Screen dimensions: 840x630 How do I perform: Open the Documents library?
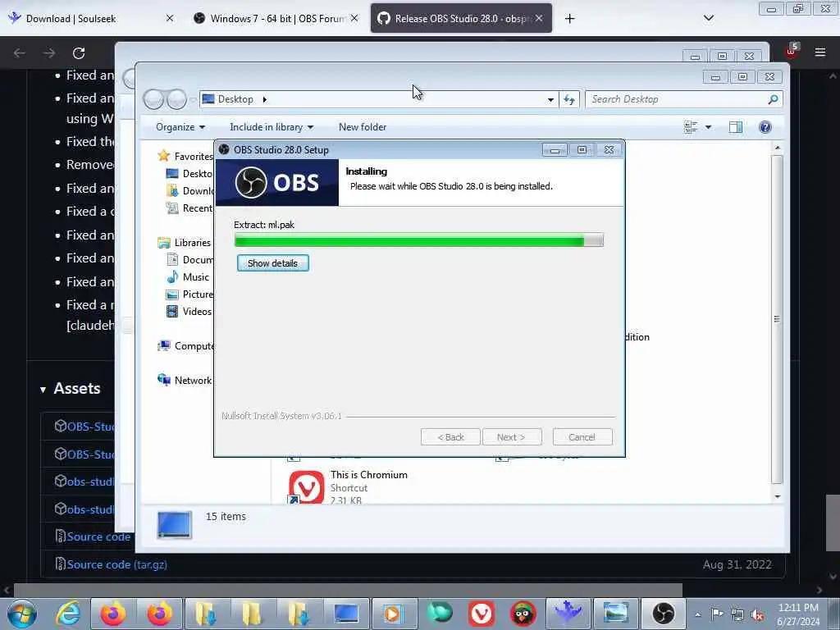[189, 260]
